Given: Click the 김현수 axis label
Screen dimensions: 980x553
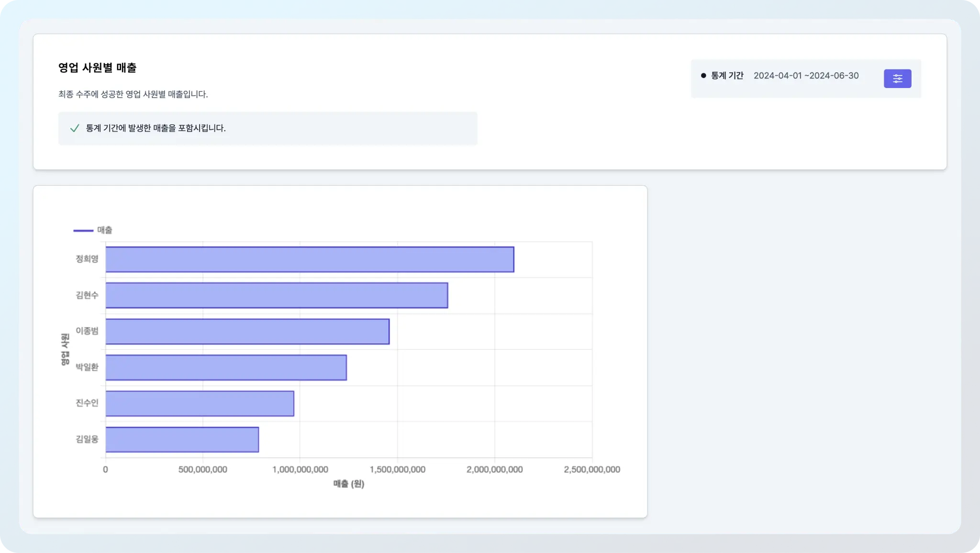Looking at the screenshot, I should [87, 295].
